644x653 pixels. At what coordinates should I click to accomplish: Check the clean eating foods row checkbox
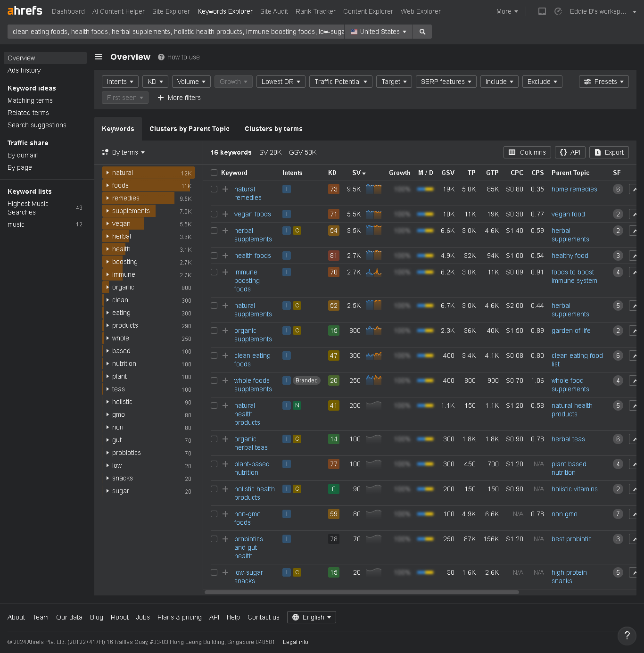click(x=214, y=355)
